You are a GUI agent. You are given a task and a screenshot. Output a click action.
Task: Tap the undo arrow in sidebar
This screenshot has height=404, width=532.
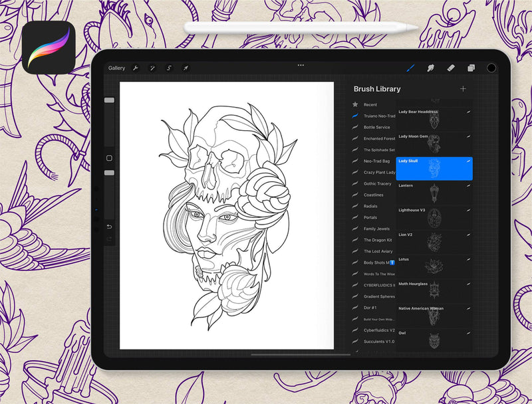109,227
